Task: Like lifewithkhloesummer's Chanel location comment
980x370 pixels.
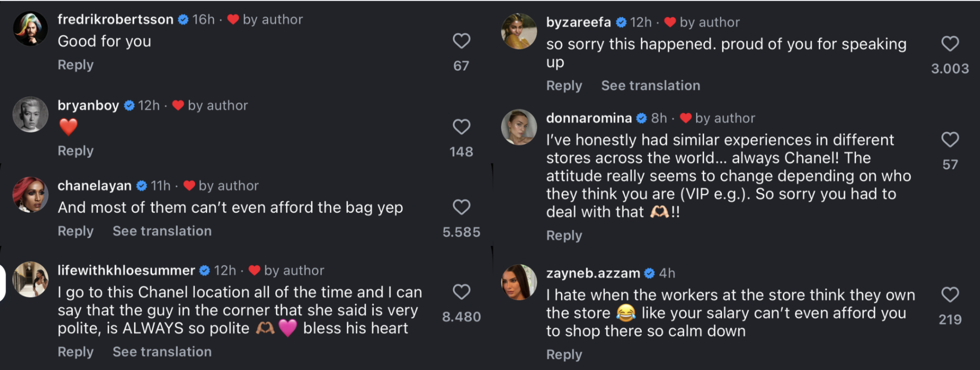Action: [461, 292]
